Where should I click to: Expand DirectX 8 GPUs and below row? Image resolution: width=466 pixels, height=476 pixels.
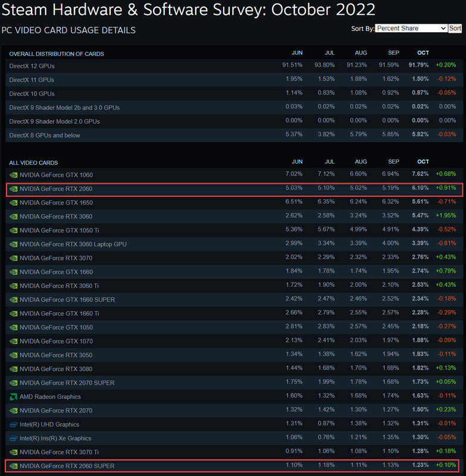click(45, 135)
